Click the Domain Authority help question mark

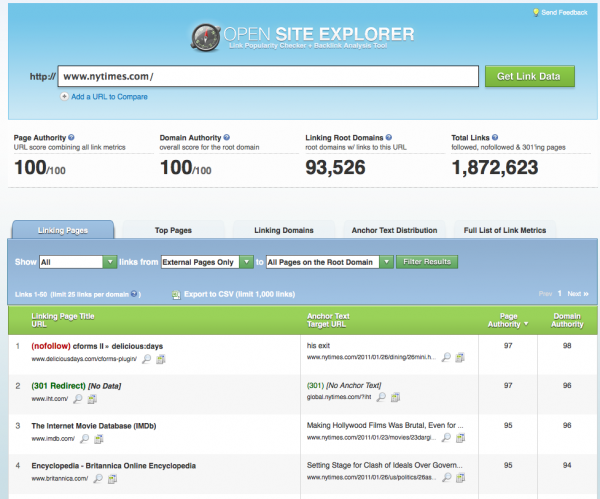click(x=226, y=136)
